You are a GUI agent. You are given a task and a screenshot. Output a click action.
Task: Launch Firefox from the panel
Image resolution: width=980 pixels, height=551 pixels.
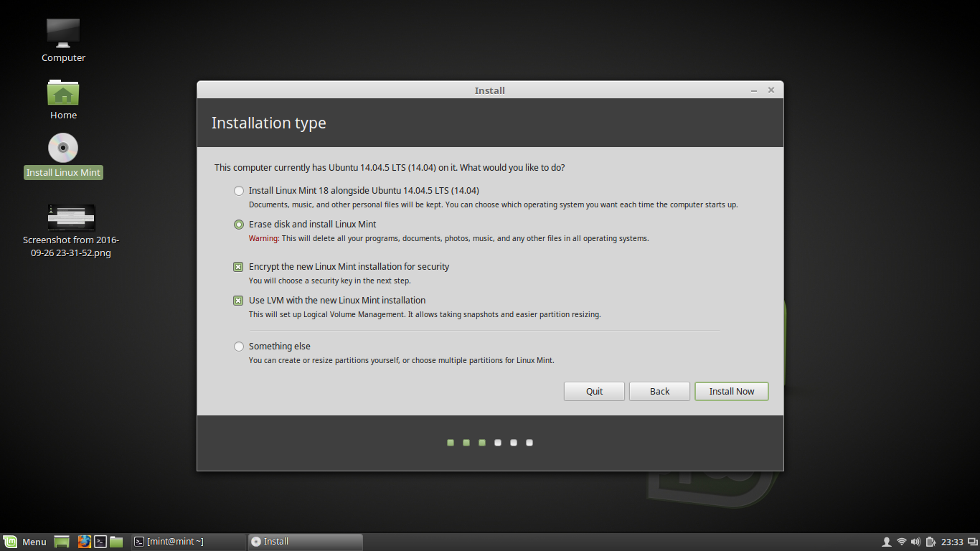[84, 542]
